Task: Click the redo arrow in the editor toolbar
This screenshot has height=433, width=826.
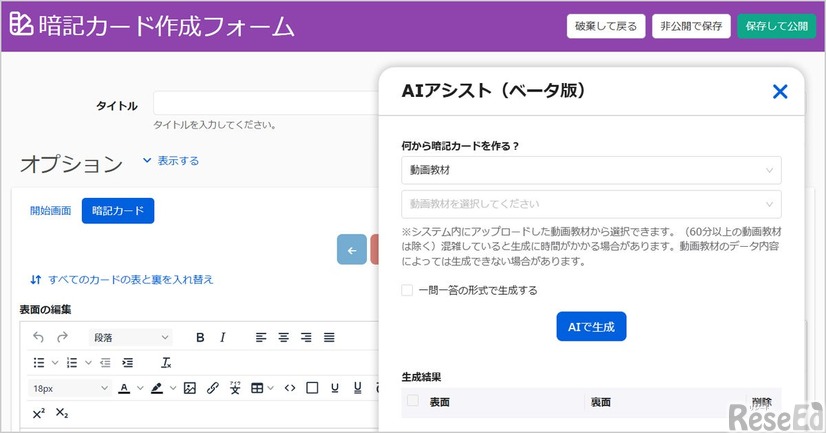Action: [x=62, y=337]
